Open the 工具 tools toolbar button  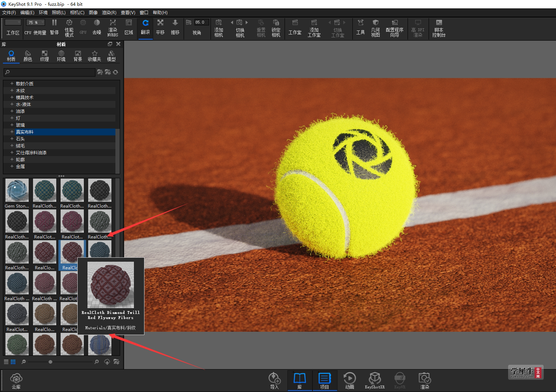coord(360,28)
